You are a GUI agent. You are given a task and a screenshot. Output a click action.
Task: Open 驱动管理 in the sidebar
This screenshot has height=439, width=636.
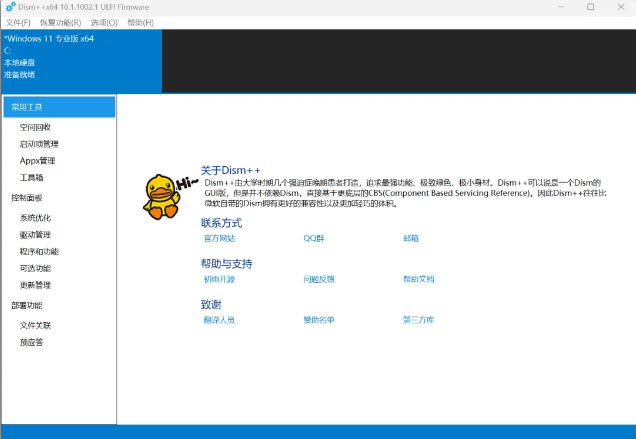[x=35, y=235]
